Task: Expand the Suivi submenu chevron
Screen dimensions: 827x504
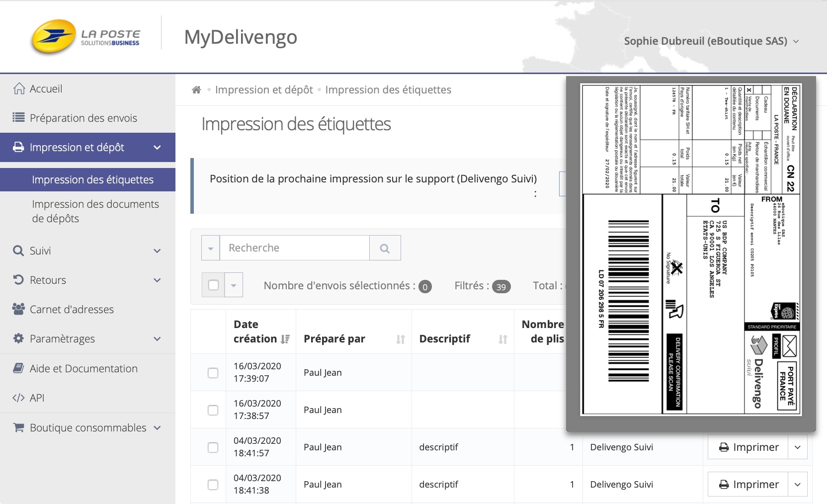Action: 157,251
